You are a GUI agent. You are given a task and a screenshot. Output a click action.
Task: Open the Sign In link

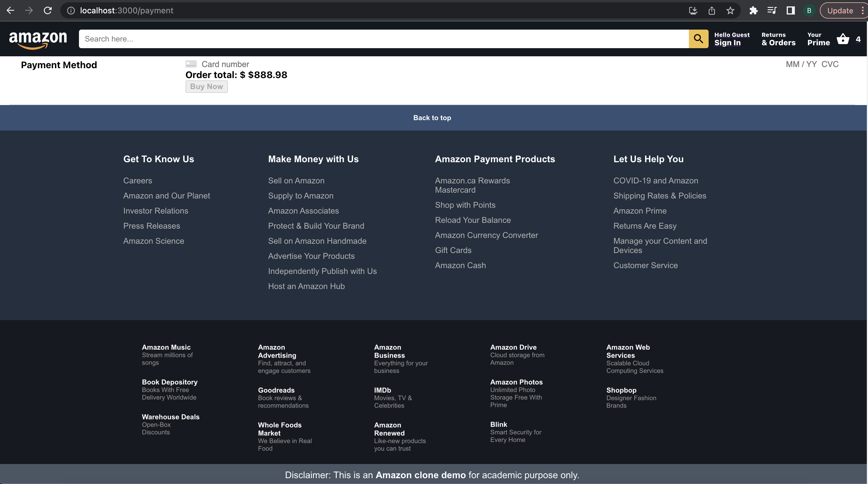pos(727,42)
